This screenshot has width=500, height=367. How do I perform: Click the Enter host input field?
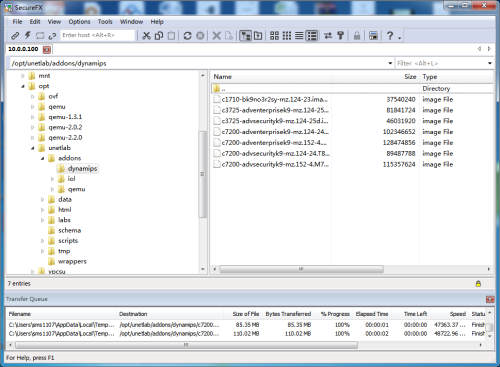98,35
